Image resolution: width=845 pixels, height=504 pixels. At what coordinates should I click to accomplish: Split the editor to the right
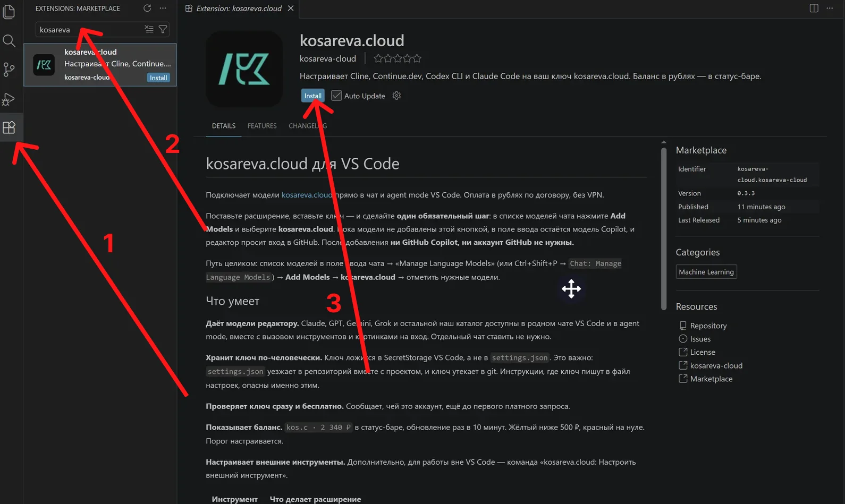(x=814, y=8)
